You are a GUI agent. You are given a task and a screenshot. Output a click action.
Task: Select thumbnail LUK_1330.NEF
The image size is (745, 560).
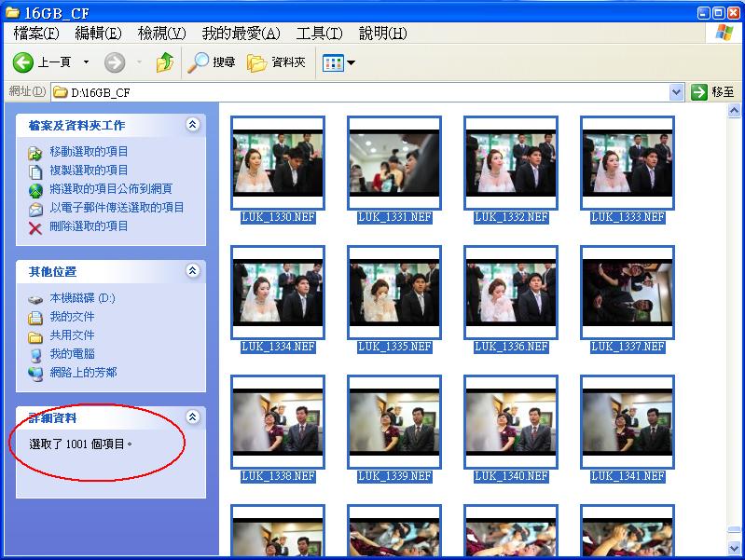click(x=278, y=163)
